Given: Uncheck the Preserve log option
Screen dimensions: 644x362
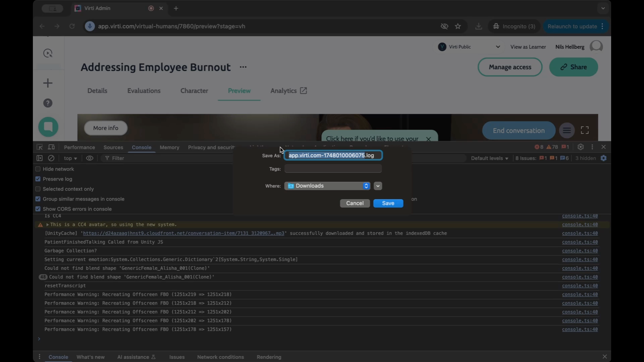Looking at the screenshot, I should tap(38, 179).
